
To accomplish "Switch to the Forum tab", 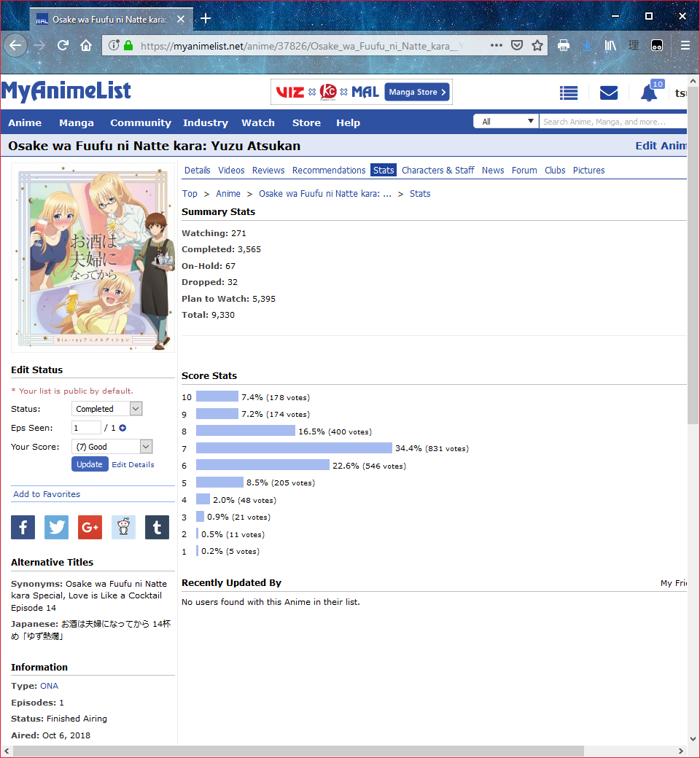I will (524, 170).
